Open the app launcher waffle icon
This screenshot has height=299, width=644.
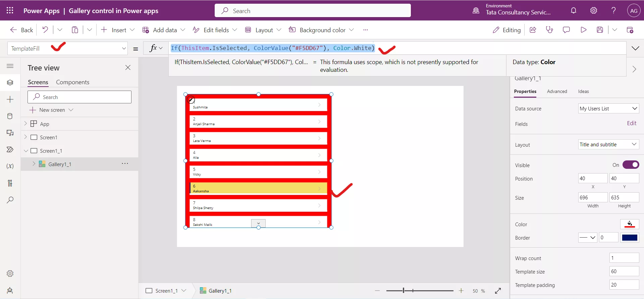click(10, 10)
